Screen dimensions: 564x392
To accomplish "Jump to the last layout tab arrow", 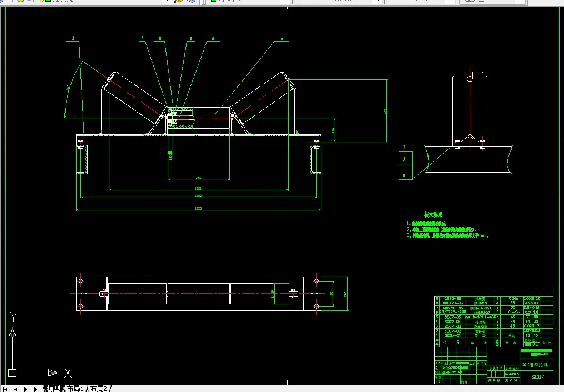I will 36,389.
